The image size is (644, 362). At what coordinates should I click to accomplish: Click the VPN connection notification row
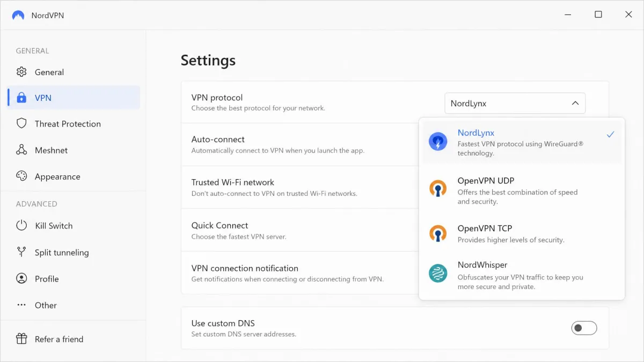point(299,273)
